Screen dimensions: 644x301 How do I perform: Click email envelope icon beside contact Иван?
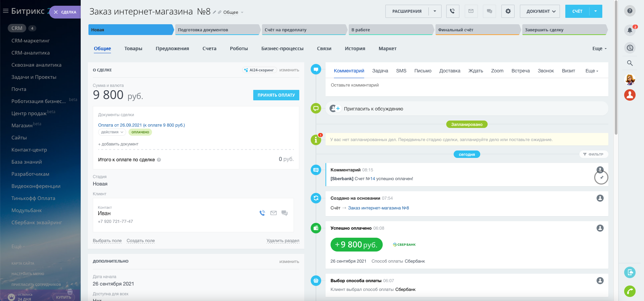click(x=273, y=213)
